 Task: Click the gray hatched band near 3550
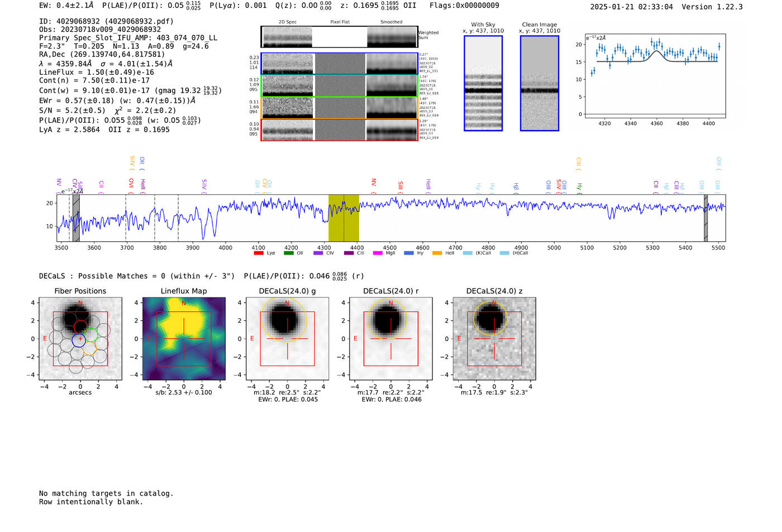coord(76,218)
